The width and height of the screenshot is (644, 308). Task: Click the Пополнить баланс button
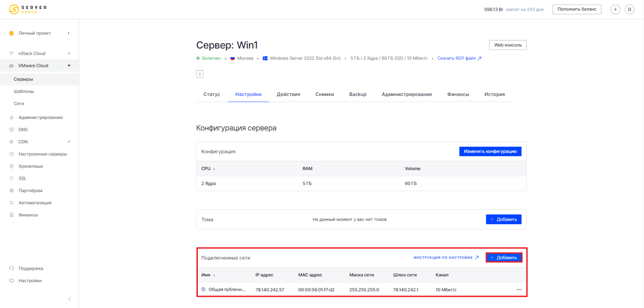[x=577, y=9]
